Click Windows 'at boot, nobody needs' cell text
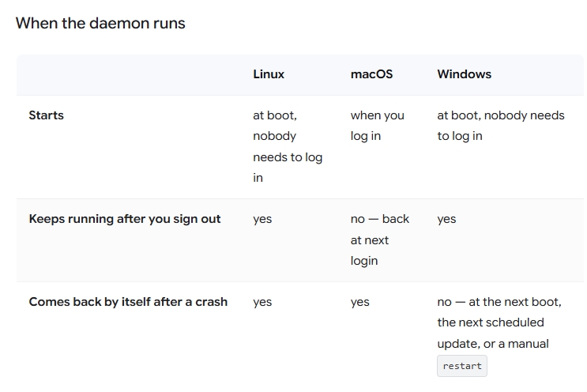587x392 pixels. point(501,115)
